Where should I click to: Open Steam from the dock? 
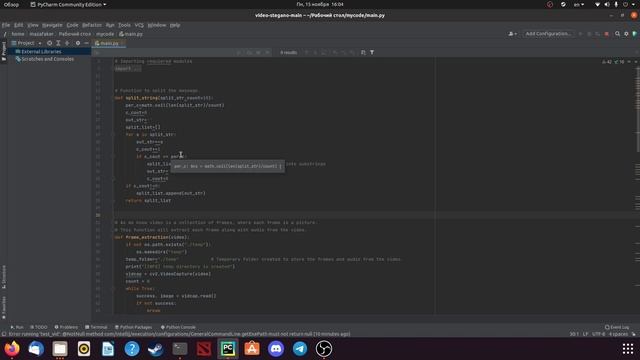point(156,349)
